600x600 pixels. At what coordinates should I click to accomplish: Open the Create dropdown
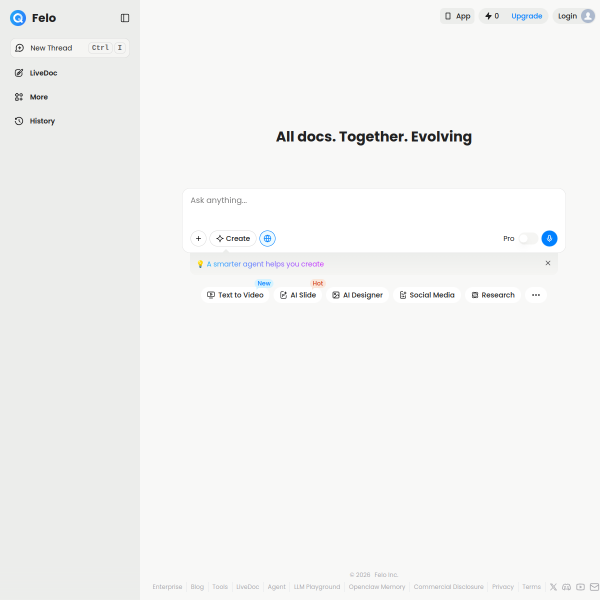(x=233, y=238)
